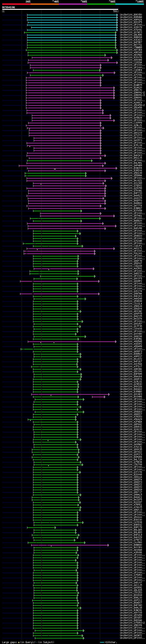Click the green alignment bar for UniRef100_Q0IWI3
Image resolution: width=146 pixels, height=644 pixels.
pos(70,32)
